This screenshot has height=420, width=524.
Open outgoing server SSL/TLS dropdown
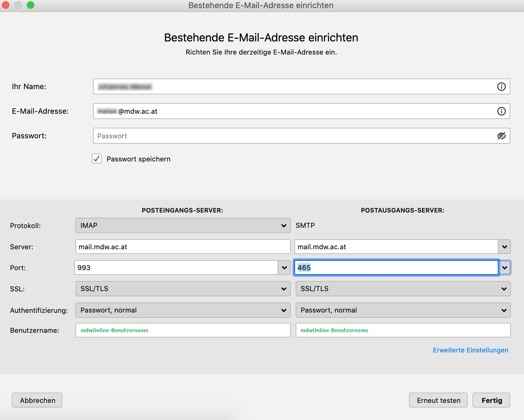(x=403, y=289)
